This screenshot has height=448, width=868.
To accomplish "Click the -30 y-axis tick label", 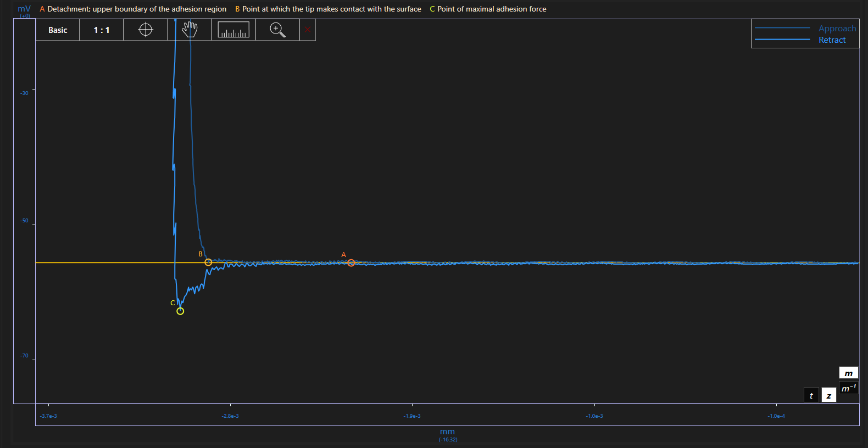I will (24, 93).
